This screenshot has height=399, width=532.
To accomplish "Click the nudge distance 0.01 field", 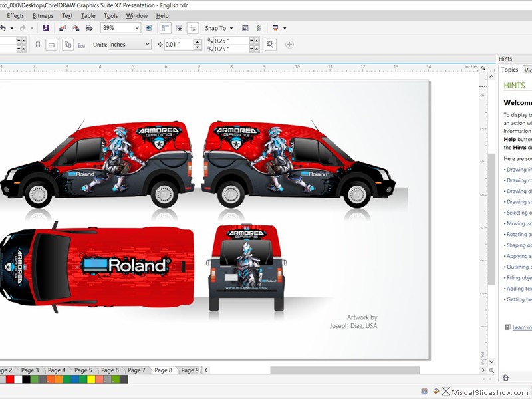I will pos(178,45).
